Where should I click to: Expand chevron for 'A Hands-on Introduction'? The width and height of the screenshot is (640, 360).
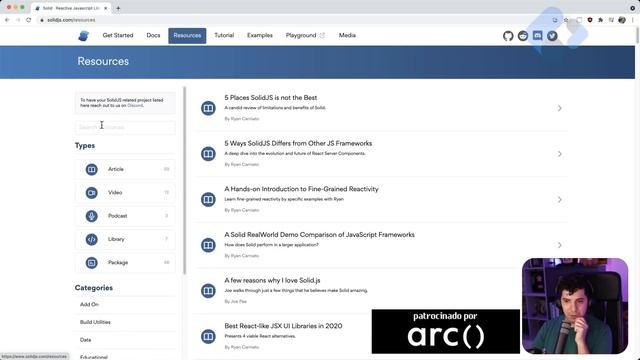click(x=560, y=200)
